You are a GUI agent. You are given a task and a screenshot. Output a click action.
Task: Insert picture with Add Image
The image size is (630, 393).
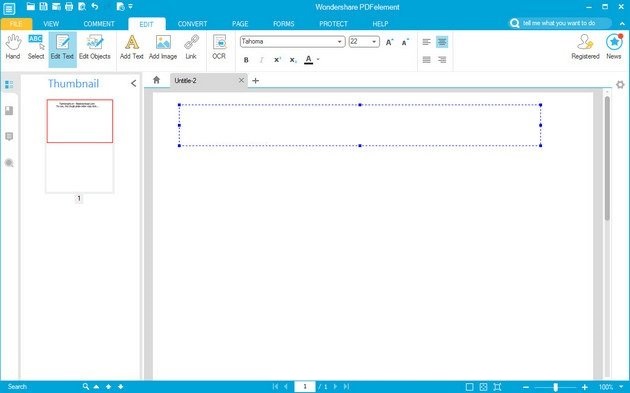pyautogui.click(x=163, y=47)
